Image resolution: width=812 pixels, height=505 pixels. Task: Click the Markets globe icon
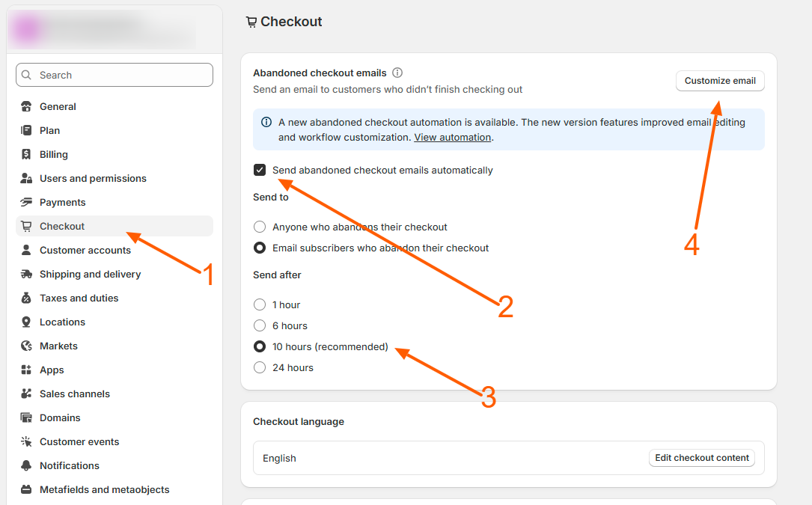pos(26,346)
